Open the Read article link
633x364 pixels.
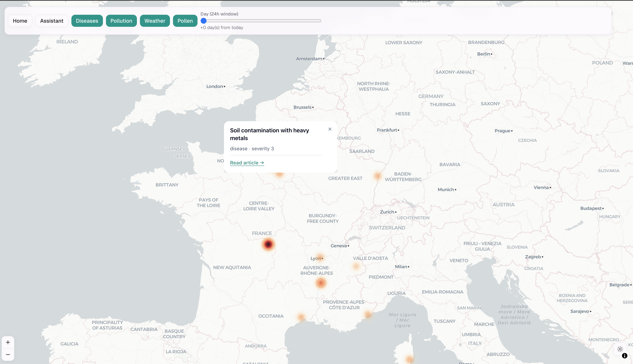pos(247,163)
